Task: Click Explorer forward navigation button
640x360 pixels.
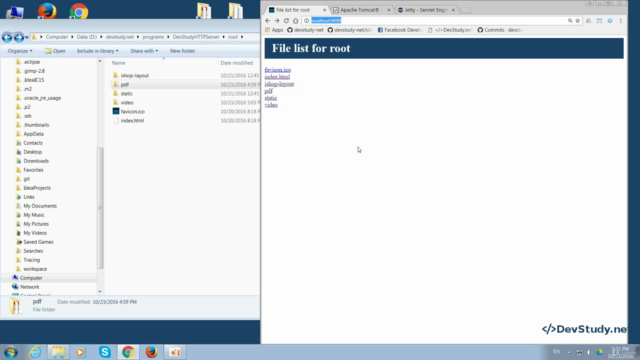Action: click(19, 37)
